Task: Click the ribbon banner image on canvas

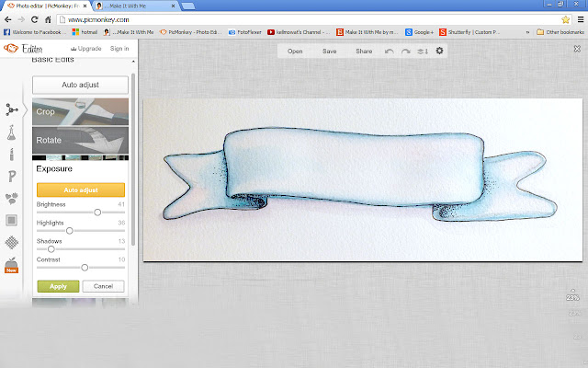Action: coord(363,180)
